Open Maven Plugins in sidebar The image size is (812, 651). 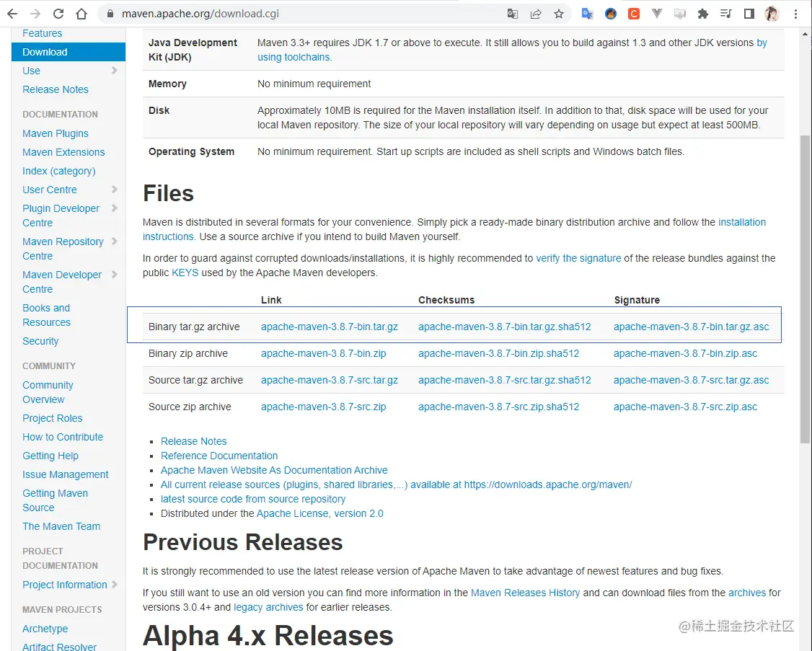(56, 133)
